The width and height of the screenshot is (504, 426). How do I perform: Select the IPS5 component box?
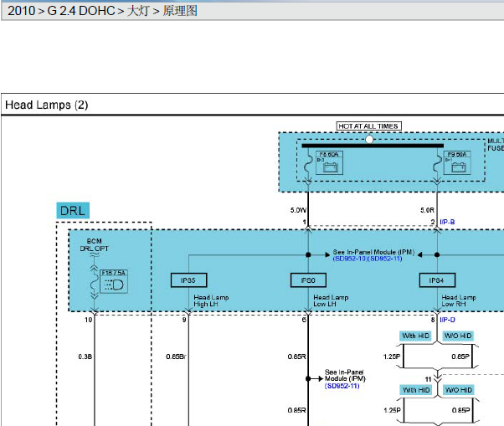(x=188, y=280)
